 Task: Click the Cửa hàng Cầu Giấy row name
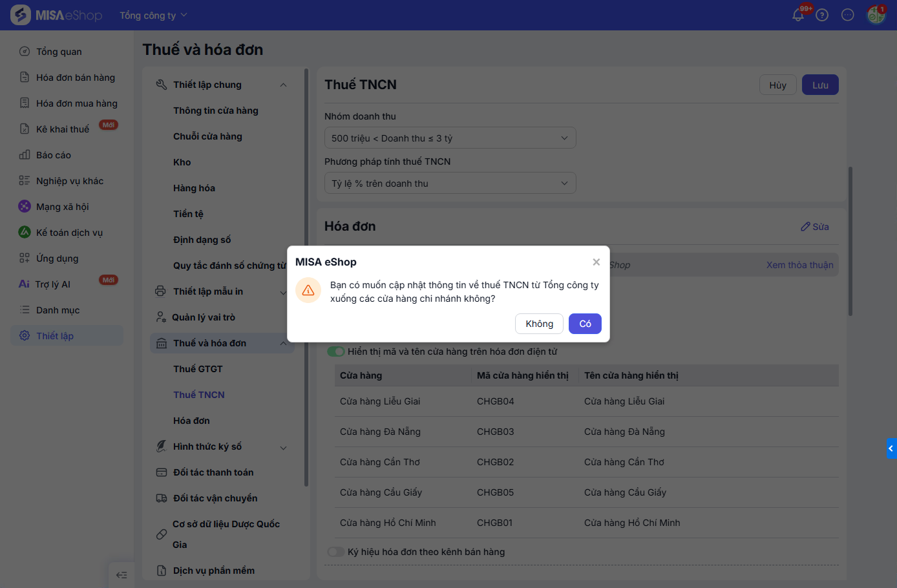[381, 492]
